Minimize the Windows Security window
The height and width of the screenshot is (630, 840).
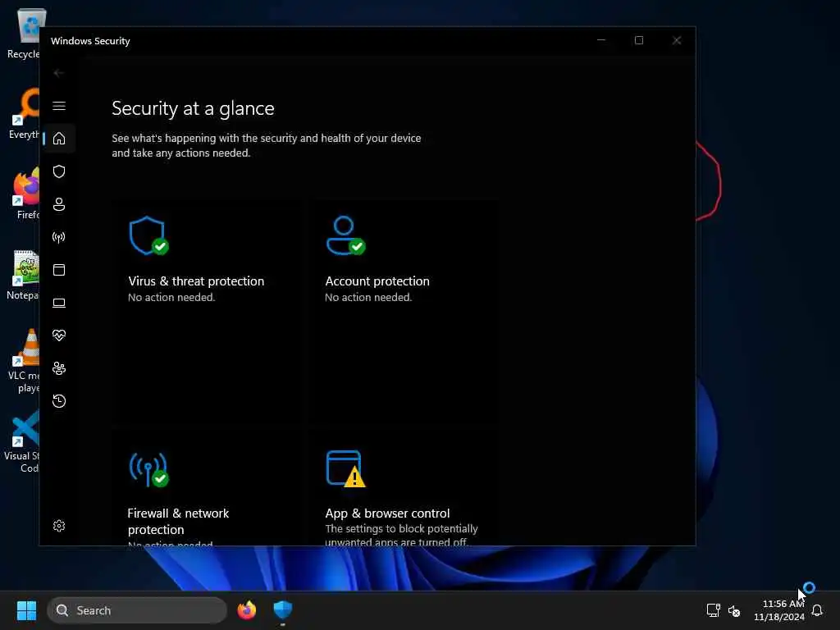tap(601, 40)
